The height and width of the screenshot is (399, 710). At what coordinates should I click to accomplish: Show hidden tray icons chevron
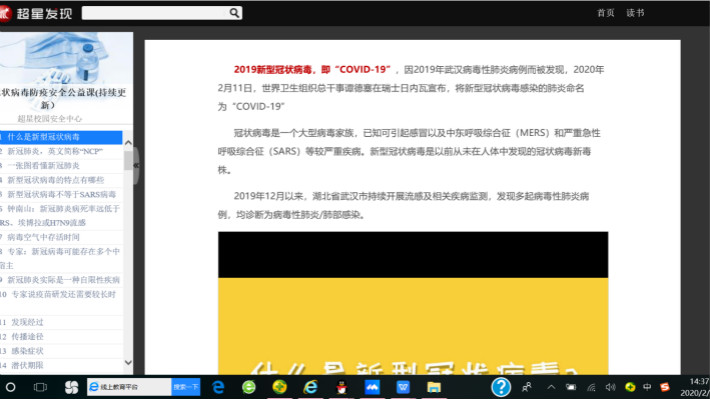(x=551, y=387)
